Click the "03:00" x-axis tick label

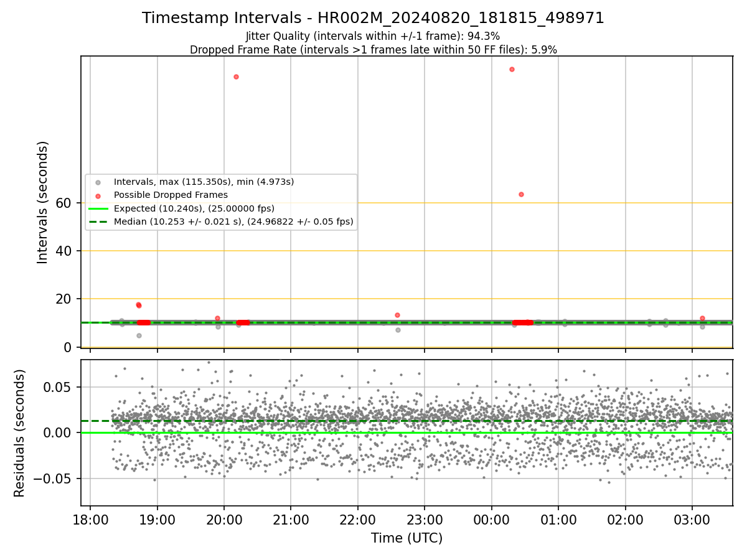[692, 520]
